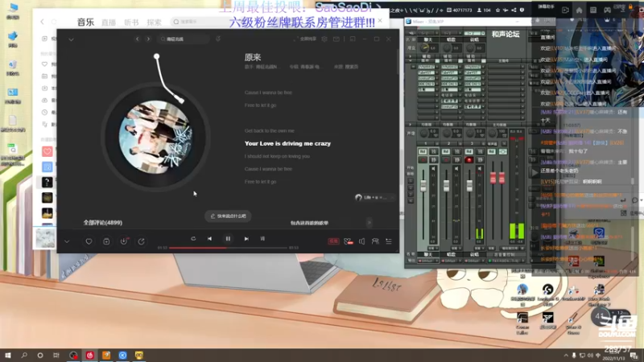Go back in music player navigation
Image resolution: width=644 pixels, height=362 pixels.
(137, 39)
